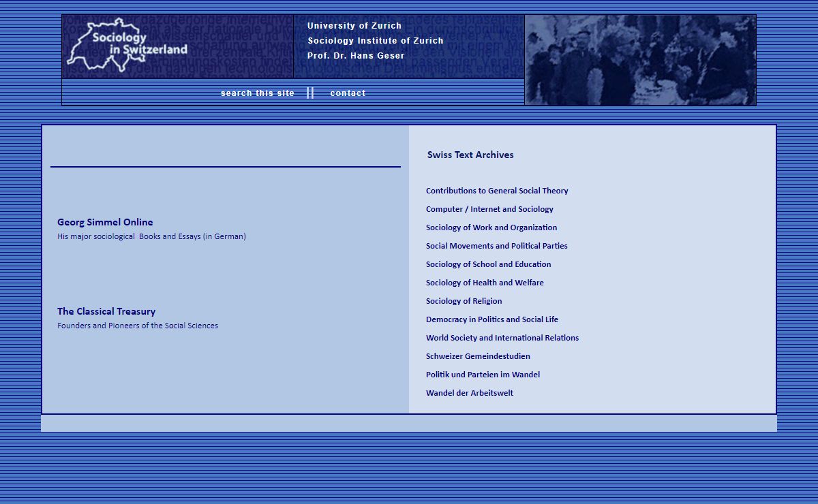Open the contact link
The height and width of the screenshot is (504, 818).
348,93
